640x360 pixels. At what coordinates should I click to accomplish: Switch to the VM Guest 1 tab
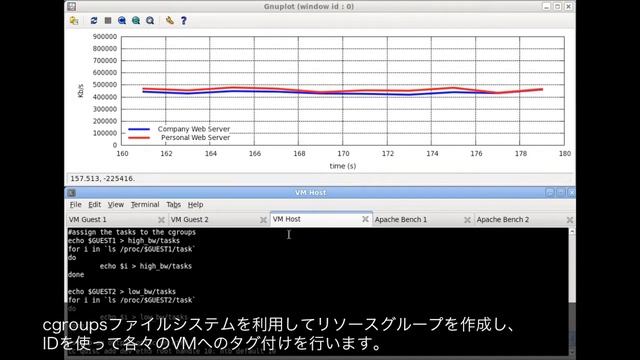tap(117, 220)
